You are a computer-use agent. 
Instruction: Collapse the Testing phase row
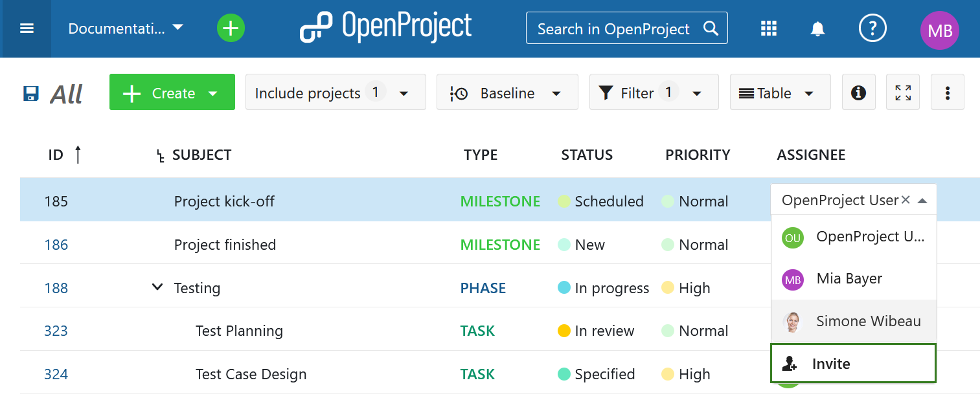tap(157, 287)
